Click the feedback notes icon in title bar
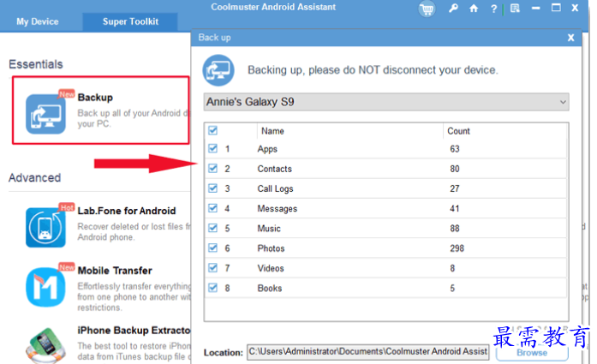Viewport: 597px width, 364px height. pyautogui.click(x=515, y=9)
